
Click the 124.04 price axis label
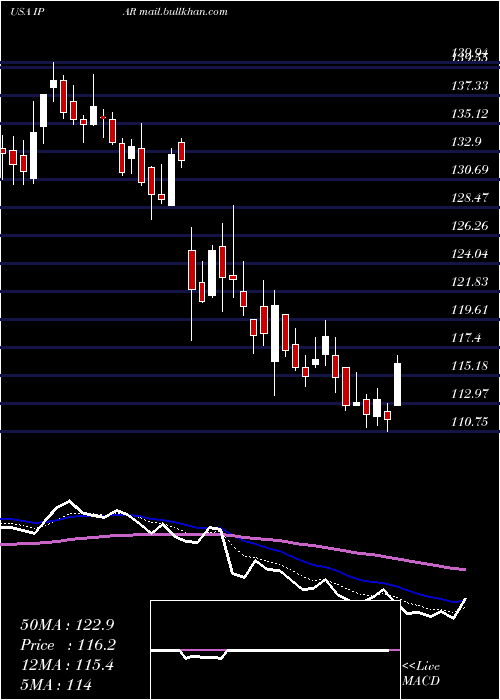coord(469,254)
